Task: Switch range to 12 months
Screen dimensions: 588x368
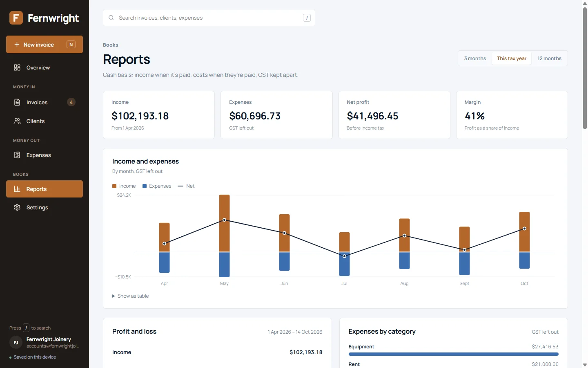Action: (549, 58)
